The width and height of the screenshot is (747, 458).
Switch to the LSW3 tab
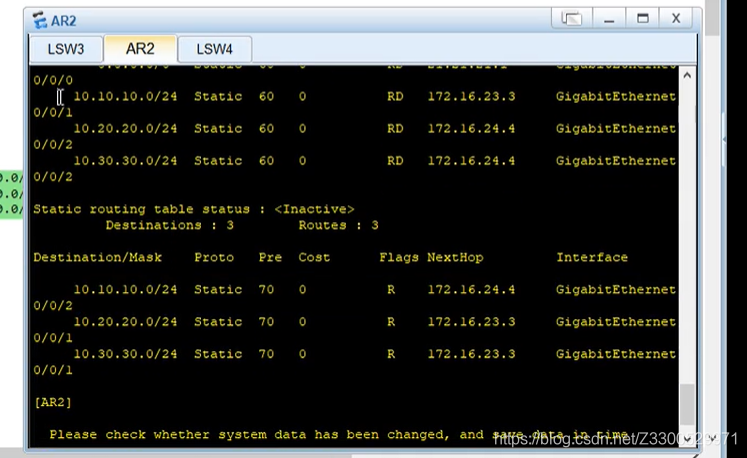(x=66, y=49)
